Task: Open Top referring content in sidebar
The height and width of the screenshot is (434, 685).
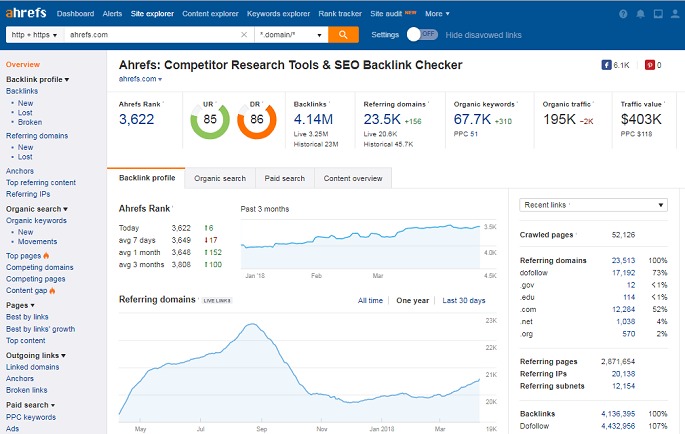Action: click(41, 183)
